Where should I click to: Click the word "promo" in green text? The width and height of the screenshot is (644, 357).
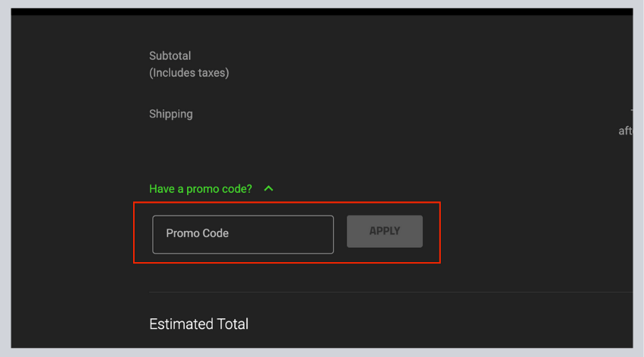coord(202,190)
